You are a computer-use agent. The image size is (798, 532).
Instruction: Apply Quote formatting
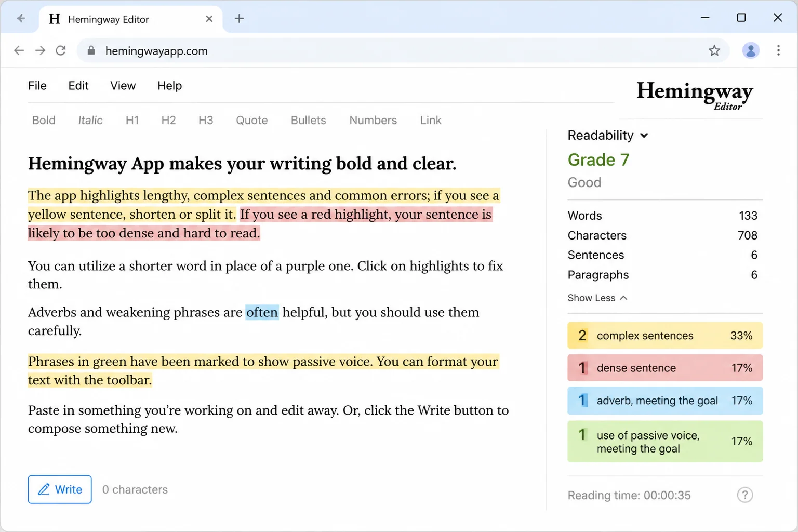coord(252,120)
